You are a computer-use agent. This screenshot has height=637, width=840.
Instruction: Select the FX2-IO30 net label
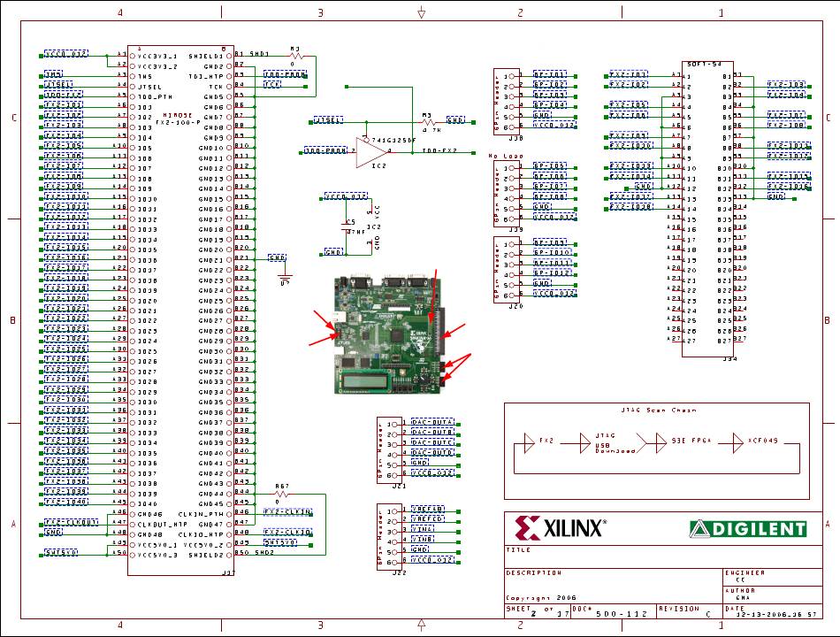[x=66, y=400]
